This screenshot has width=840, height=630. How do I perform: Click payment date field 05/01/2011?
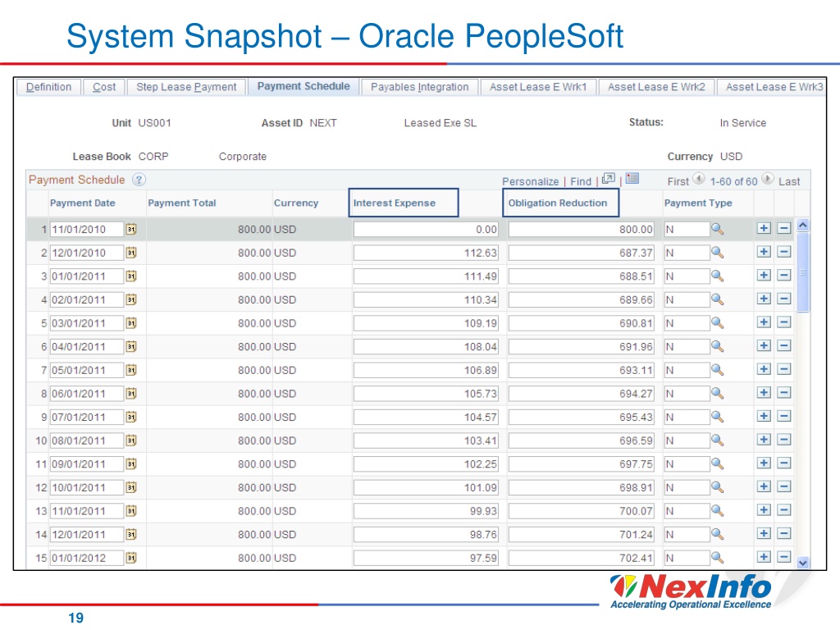(87, 370)
